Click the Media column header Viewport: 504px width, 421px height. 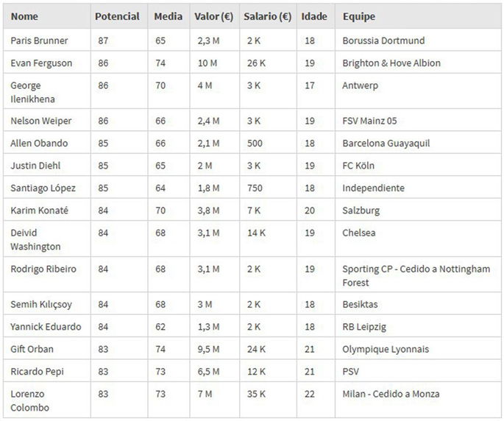pyautogui.click(x=168, y=16)
